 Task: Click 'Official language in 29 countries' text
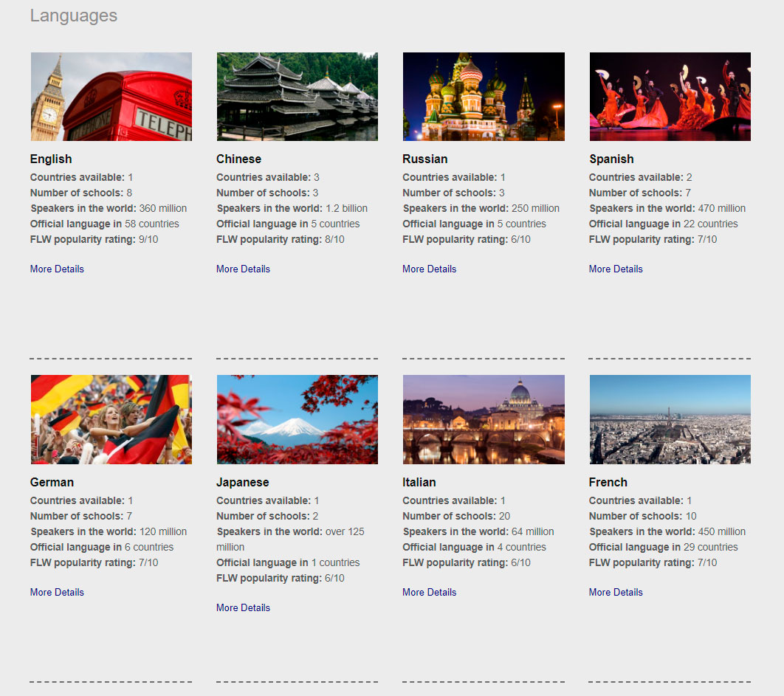click(664, 547)
